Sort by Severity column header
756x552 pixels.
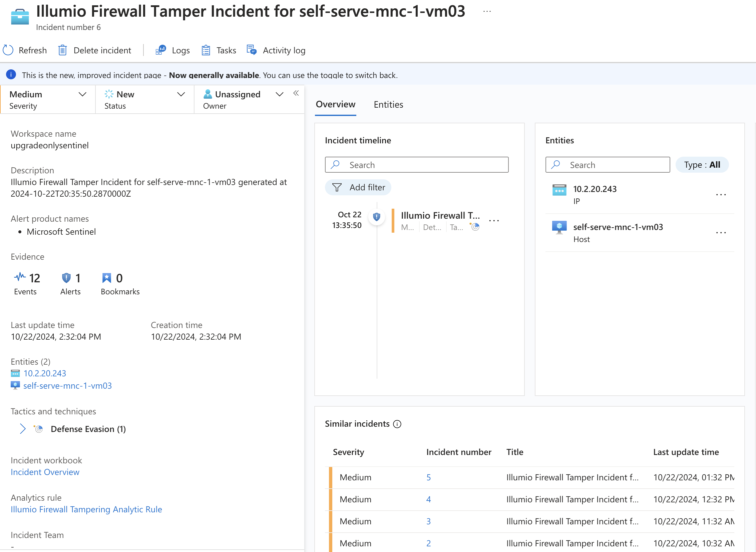(x=348, y=452)
